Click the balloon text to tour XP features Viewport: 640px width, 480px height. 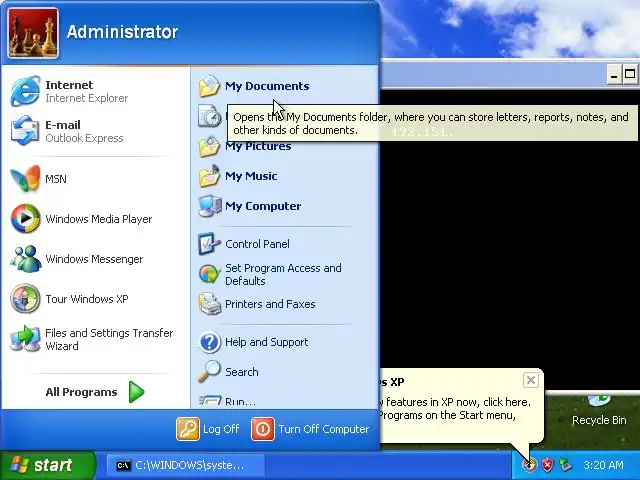point(453,409)
